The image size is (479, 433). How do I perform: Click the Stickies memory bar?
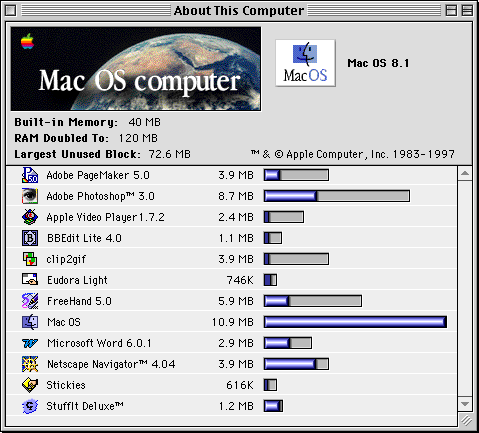(270, 385)
